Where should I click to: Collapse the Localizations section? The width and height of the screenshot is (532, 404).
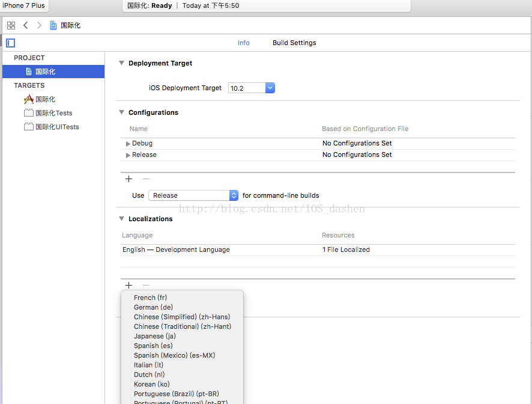coord(121,219)
